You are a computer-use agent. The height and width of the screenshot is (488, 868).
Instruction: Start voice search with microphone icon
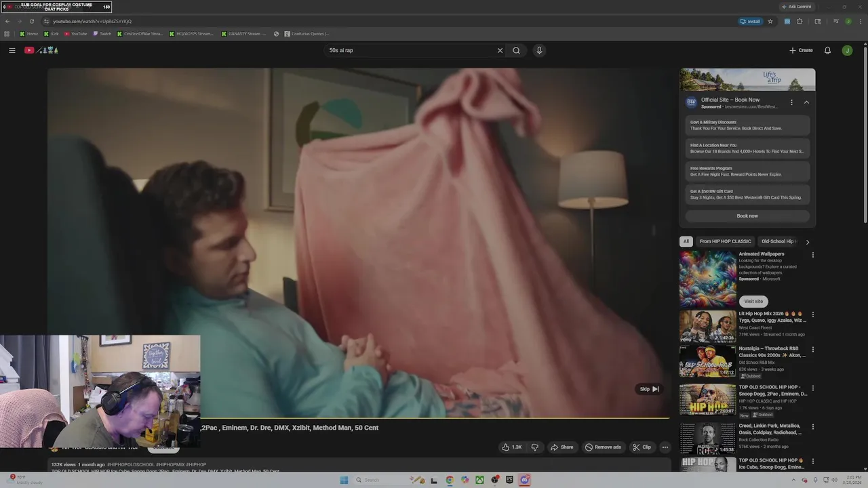[x=539, y=50]
